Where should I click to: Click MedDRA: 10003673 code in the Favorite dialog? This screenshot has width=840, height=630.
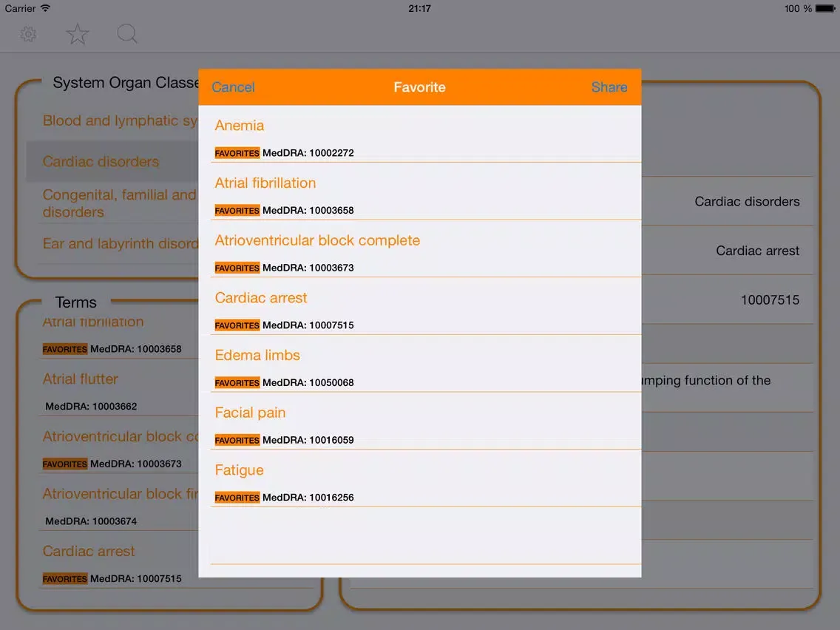pos(308,268)
